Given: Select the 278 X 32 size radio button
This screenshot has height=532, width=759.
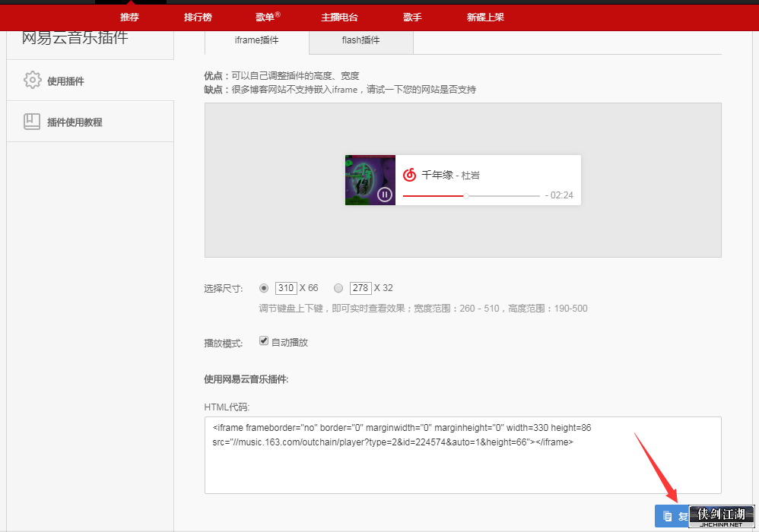Looking at the screenshot, I should pos(338,288).
